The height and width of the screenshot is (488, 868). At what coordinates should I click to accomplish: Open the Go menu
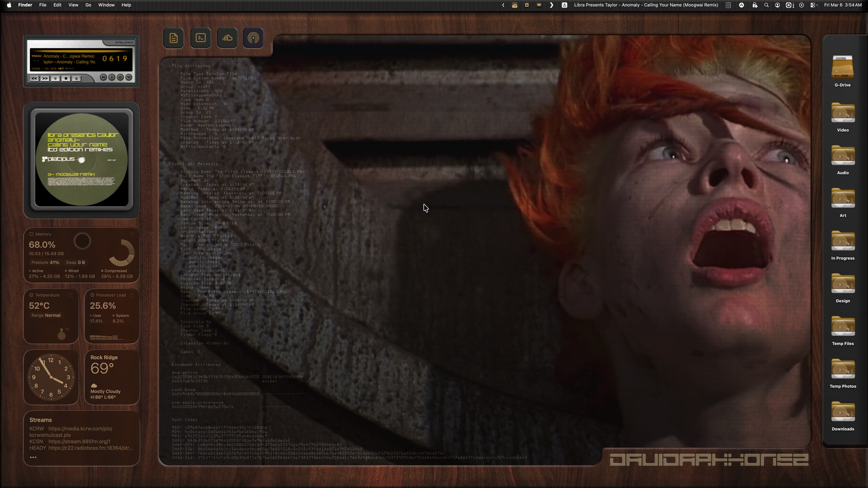pos(88,5)
